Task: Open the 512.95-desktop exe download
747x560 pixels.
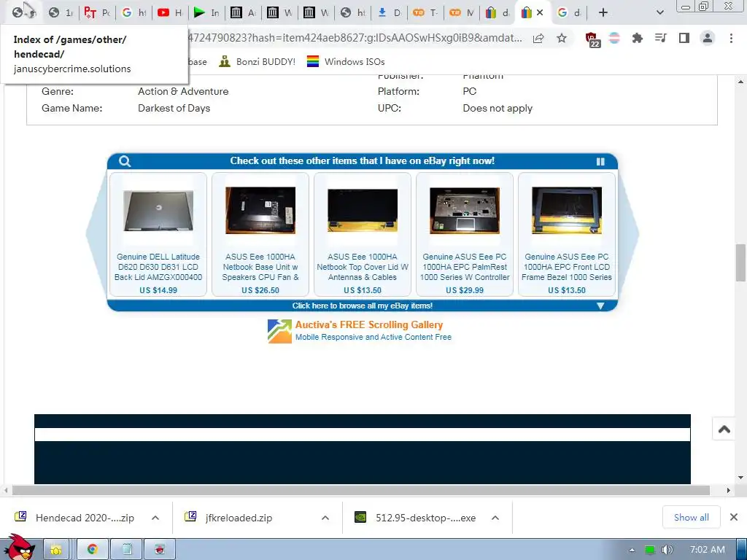Action: (415, 518)
